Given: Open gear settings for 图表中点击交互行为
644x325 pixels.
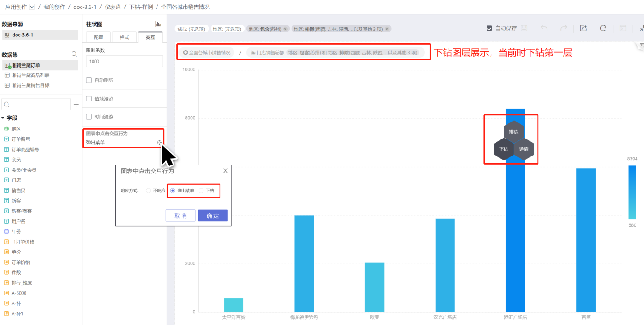Looking at the screenshot, I should [x=159, y=143].
